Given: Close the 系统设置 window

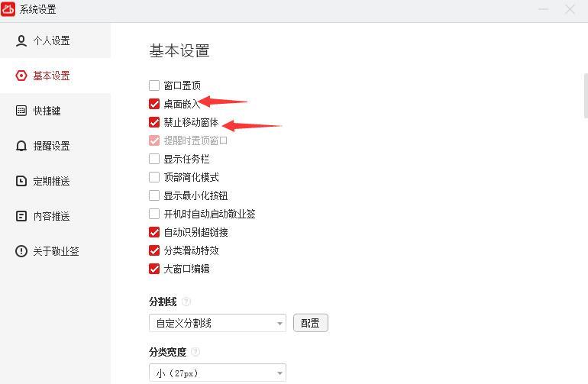Looking at the screenshot, I should point(570,9).
